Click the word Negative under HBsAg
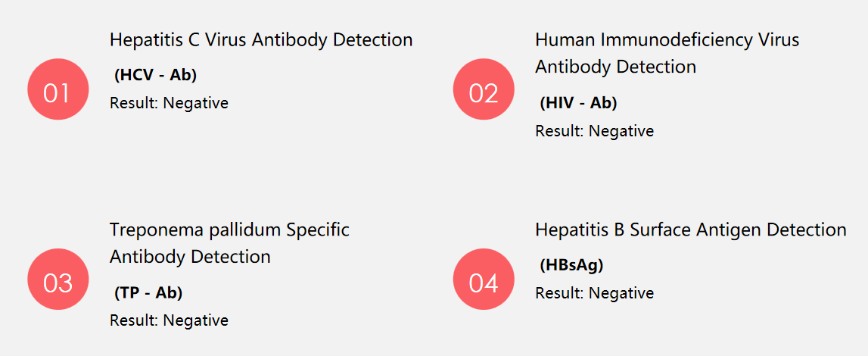The image size is (868, 356). point(621,293)
